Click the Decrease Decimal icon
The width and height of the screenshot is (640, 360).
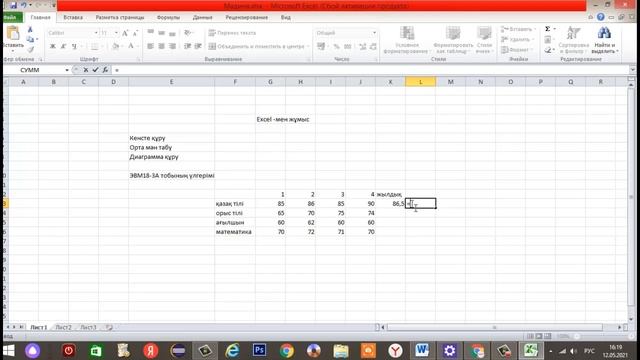click(373, 47)
